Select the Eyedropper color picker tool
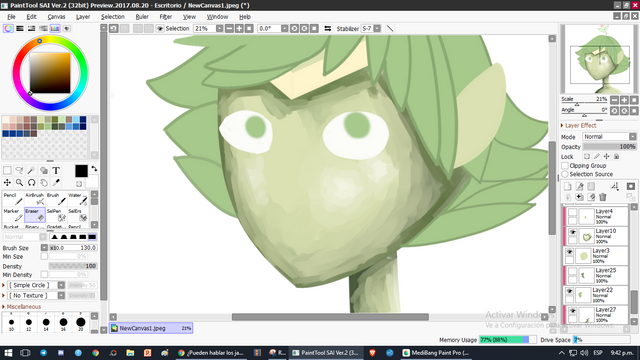 56,182
